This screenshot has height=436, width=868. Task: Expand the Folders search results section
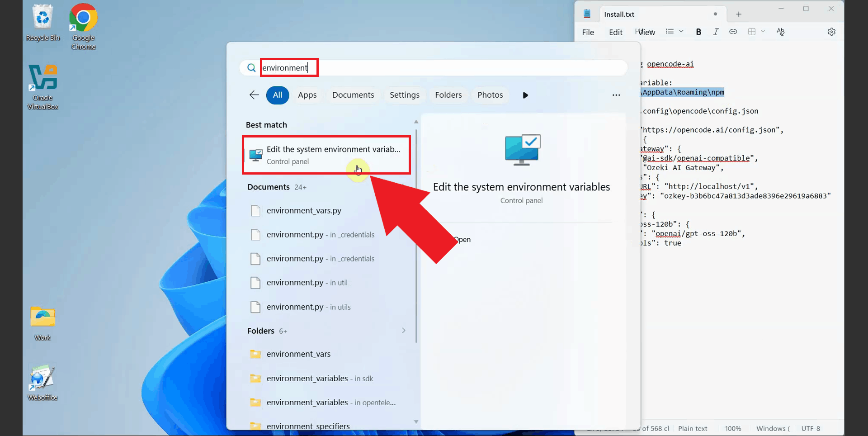(403, 331)
